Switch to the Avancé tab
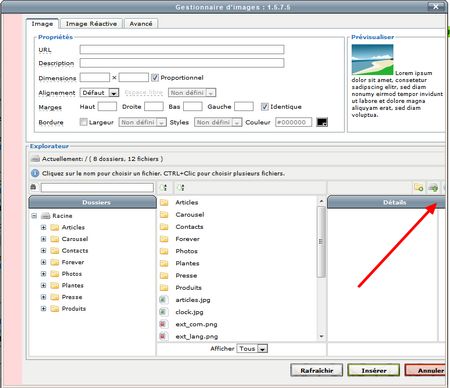This screenshot has width=450, height=388. point(141,24)
